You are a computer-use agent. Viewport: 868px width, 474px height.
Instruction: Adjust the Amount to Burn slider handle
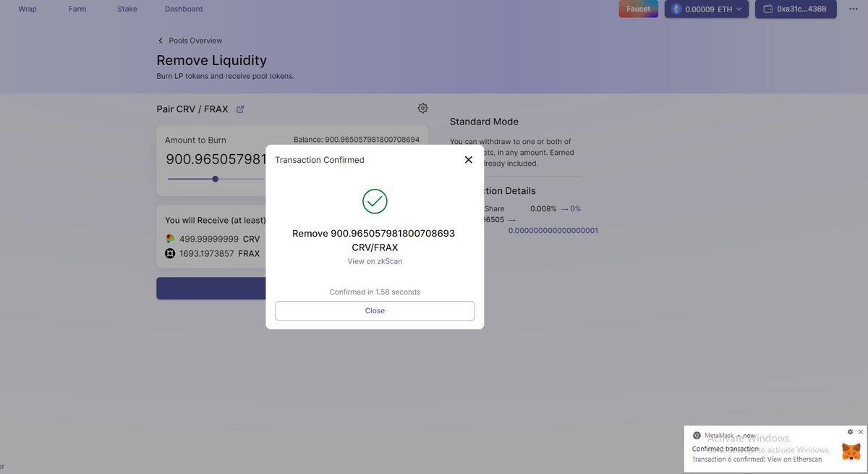tap(215, 179)
